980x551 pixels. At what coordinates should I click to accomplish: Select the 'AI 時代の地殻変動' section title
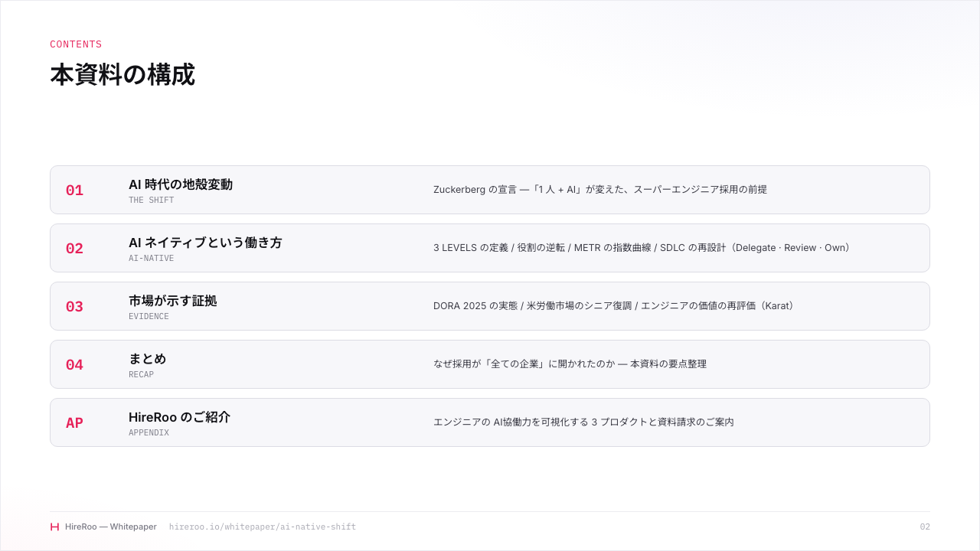(x=181, y=184)
